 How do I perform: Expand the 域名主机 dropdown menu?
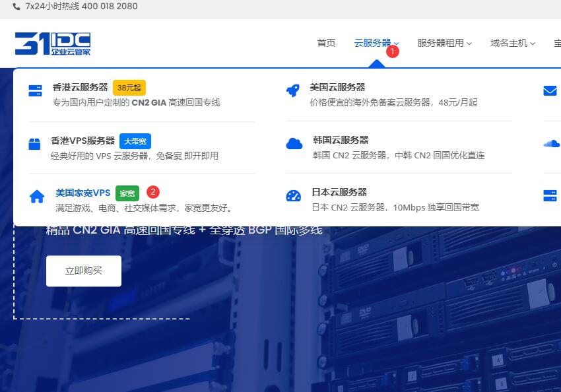click(x=513, y=44)
